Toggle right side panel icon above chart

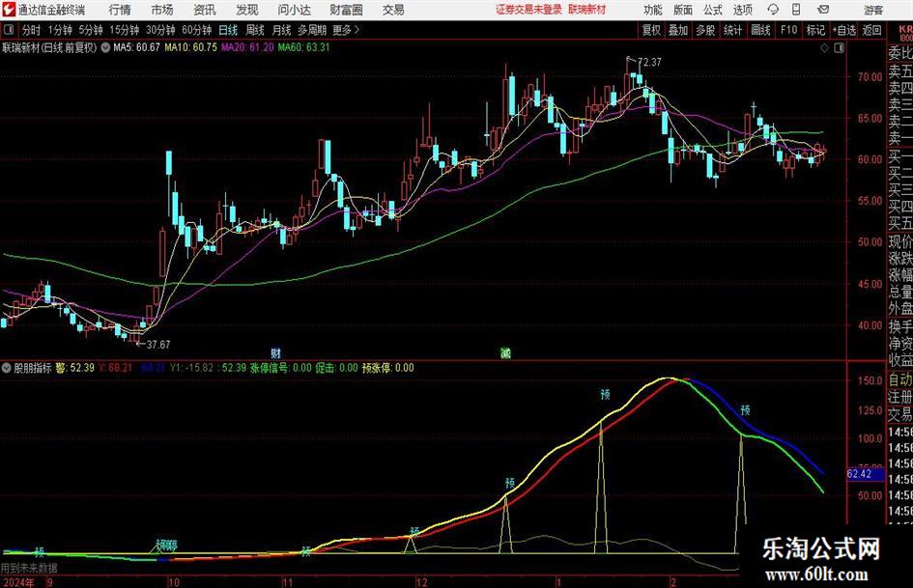839,47
